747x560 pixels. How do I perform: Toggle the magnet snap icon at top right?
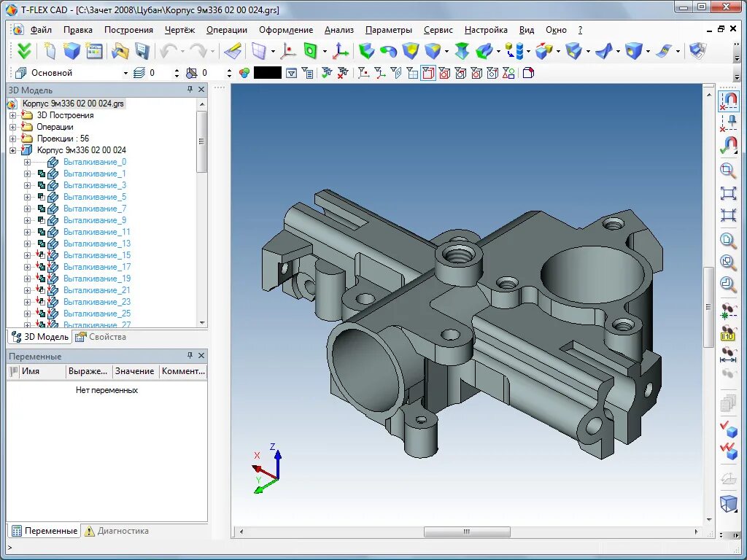(729, 101)
